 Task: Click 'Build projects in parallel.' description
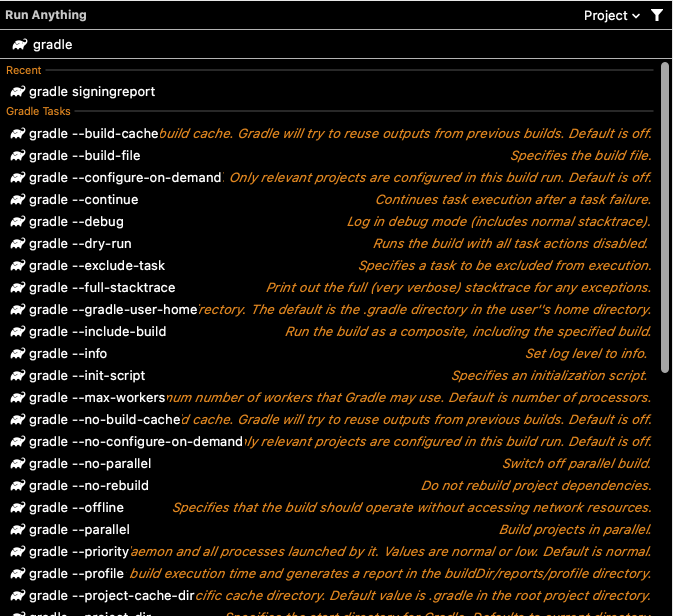[575, 529]
